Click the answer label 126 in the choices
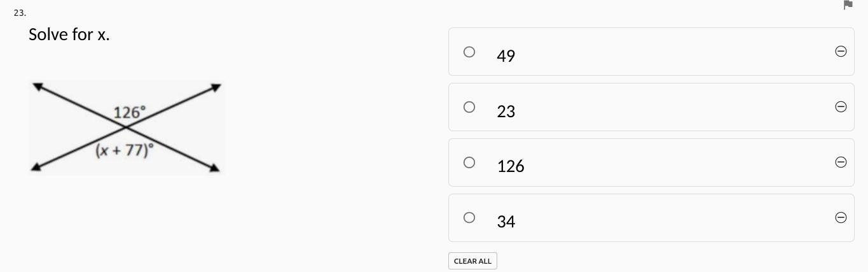The height and width of the screenshot is (272, 868). click(511, 166)
